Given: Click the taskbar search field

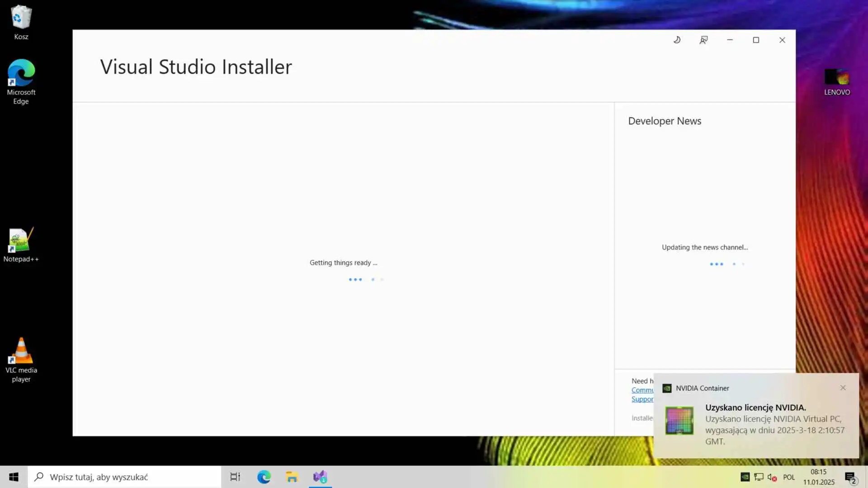Looking at the screenshot, I should pyautogui.click(x=124, y=477).
